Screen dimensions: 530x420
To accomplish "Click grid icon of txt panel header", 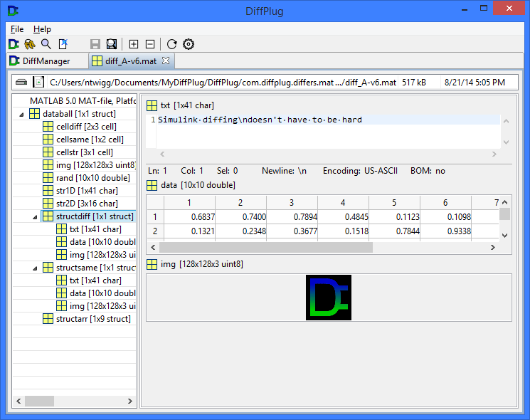I will [152, 106].
